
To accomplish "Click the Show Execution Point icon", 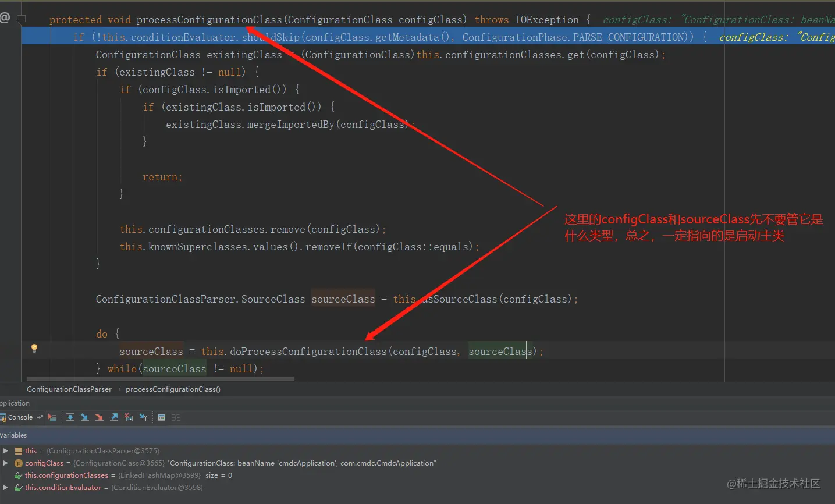I will click(x=52, y=417).
